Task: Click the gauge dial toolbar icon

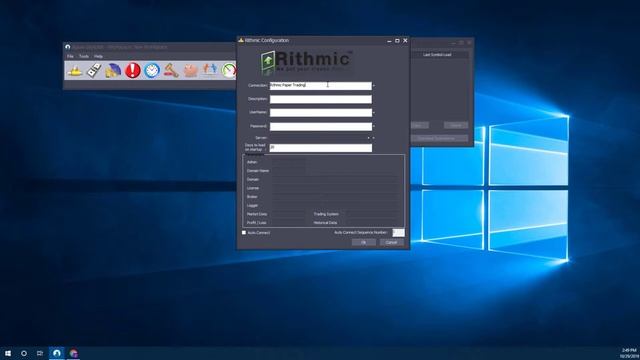Action: tap(229, 70)
